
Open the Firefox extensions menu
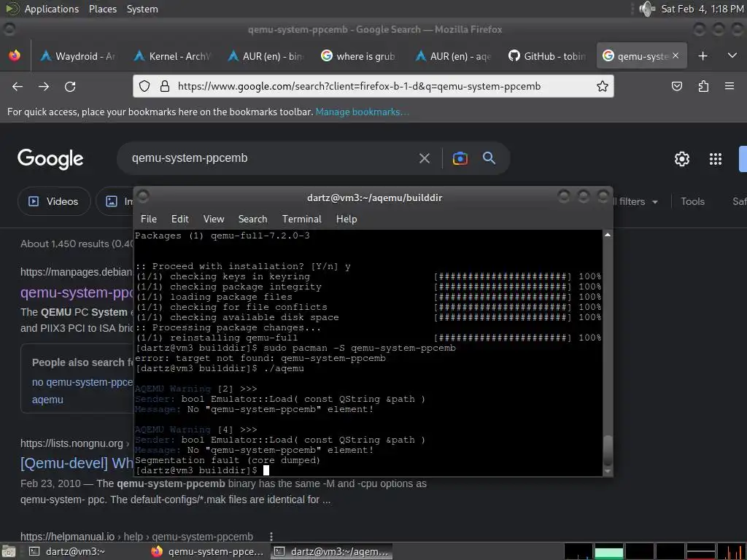tap(703, 86)
